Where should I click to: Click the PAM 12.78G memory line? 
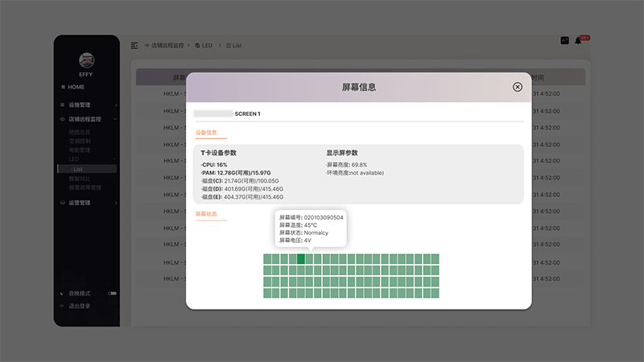pos(236,173)
